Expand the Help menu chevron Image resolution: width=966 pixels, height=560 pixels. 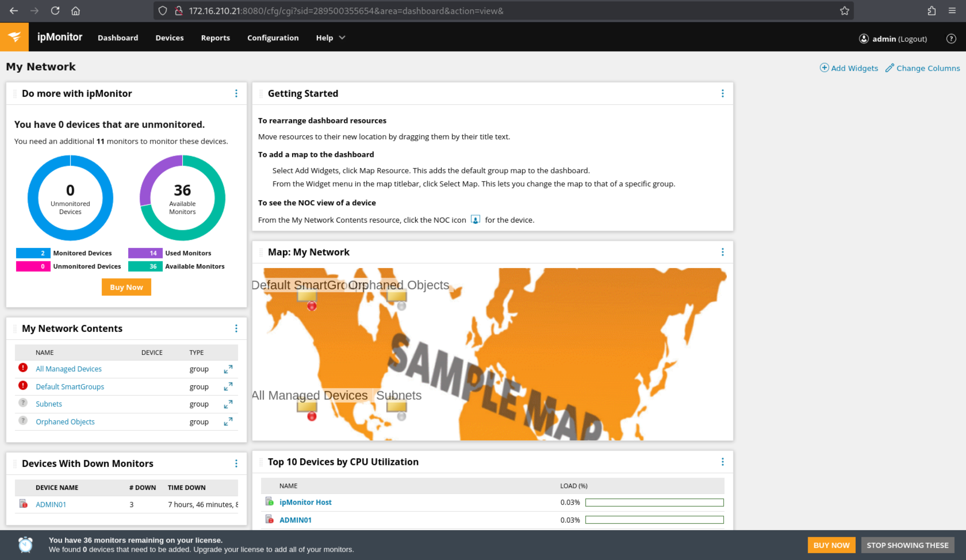pyautogui.click(x=342, y=38)
